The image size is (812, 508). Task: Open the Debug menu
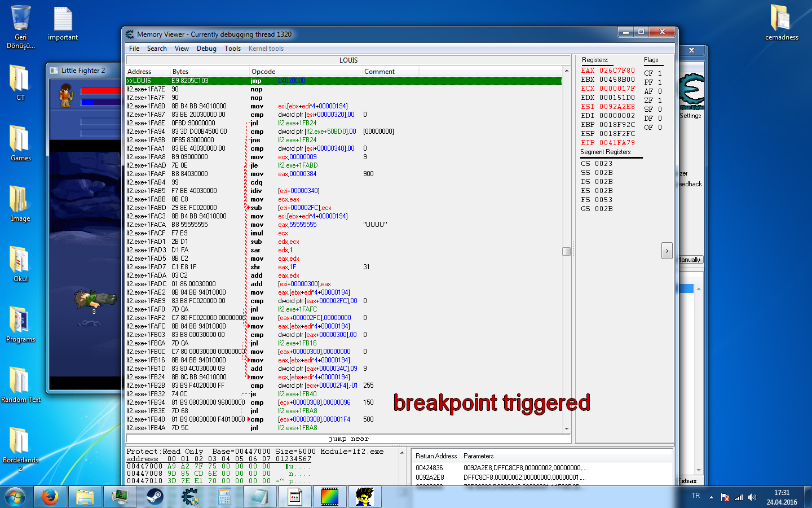pyautogui.click(x=206, y=49)
